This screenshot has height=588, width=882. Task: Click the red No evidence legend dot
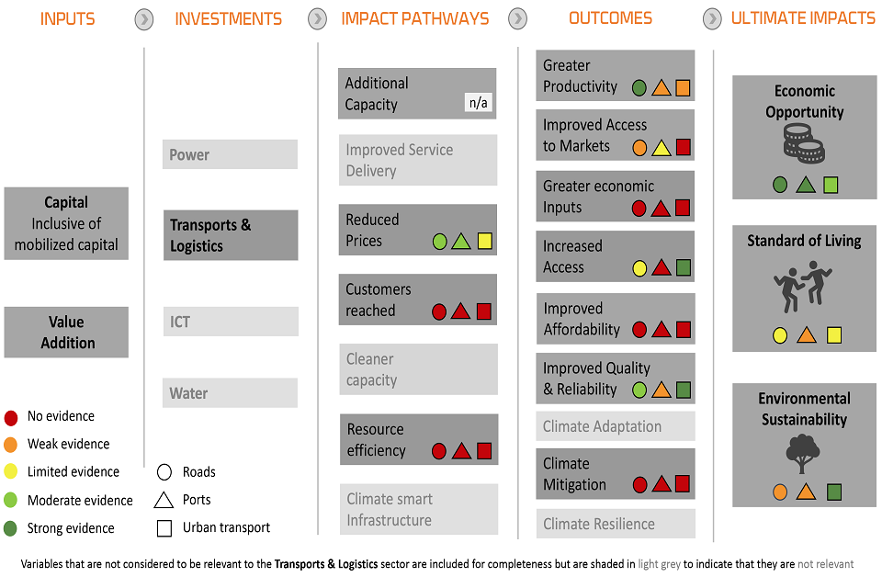11,417
